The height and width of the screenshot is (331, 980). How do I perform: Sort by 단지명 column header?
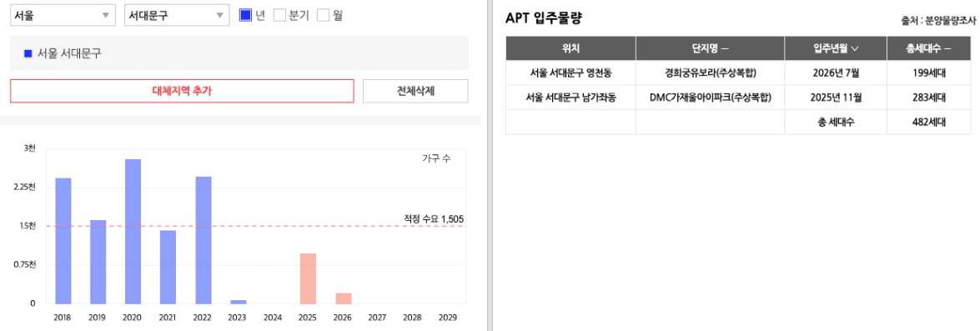coord(710,48)
